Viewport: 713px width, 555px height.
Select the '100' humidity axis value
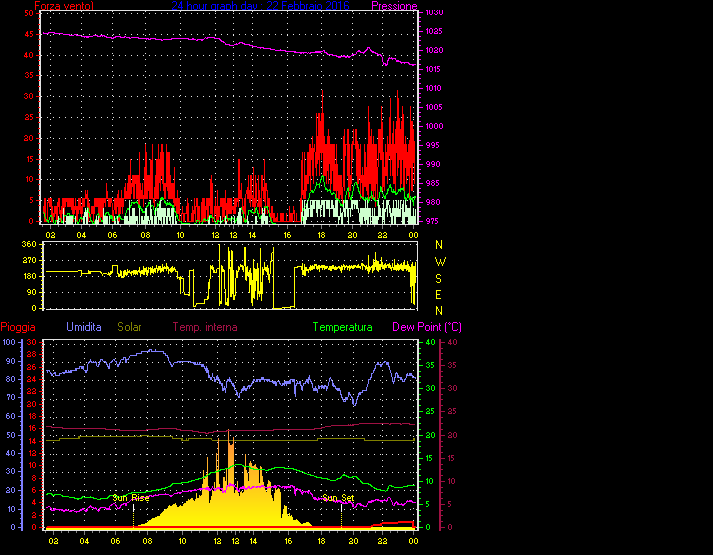[x=9, y=342]
